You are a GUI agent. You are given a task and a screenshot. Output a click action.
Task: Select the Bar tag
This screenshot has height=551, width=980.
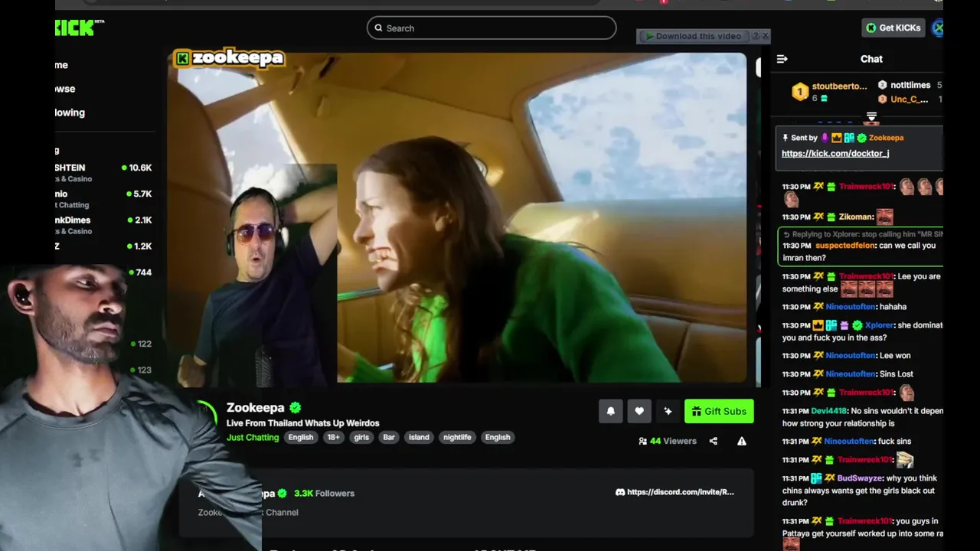coord(389,438)
